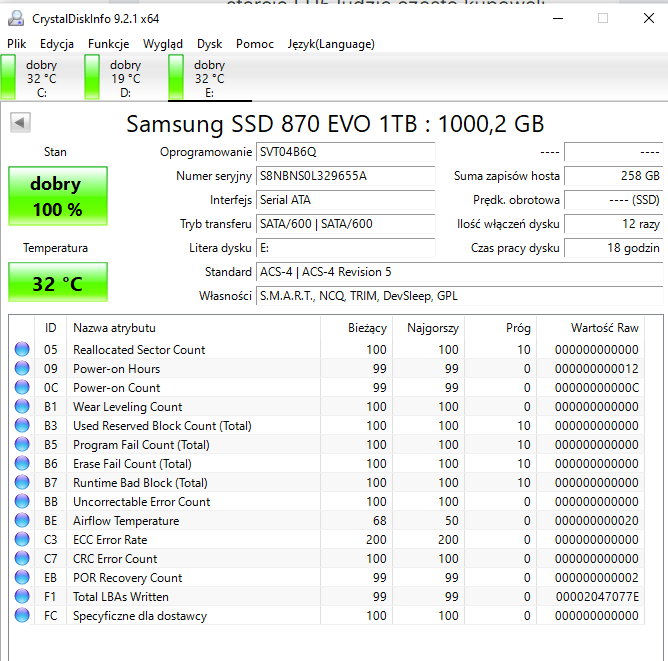Open the Plik menu
668x661 pixels.
click(x=17, y=44)
